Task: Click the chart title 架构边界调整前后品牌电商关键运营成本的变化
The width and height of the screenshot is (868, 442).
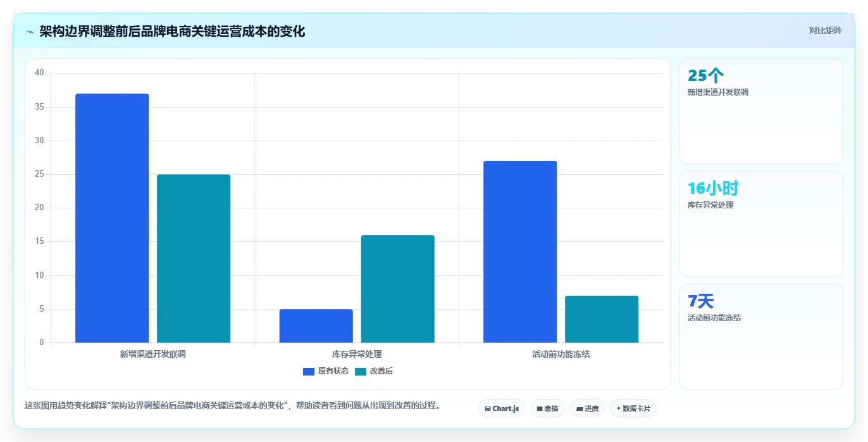Action: click(x=172, y=32)
